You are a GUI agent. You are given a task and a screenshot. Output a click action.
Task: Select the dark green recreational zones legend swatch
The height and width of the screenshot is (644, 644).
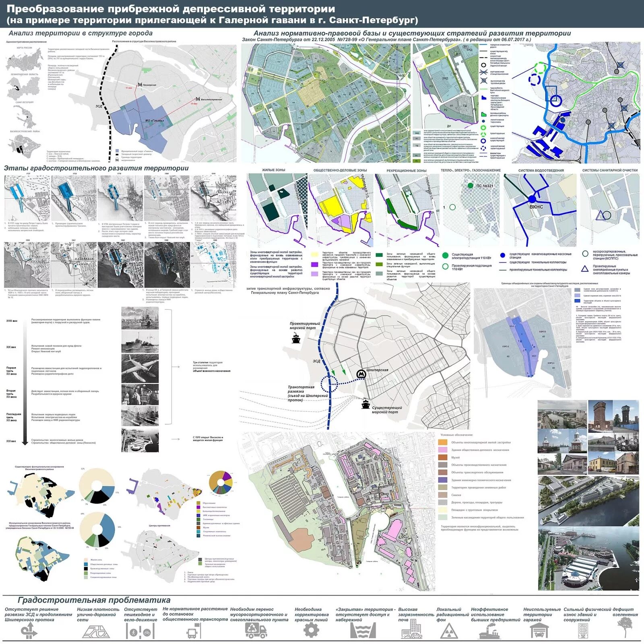pos(379,255)
